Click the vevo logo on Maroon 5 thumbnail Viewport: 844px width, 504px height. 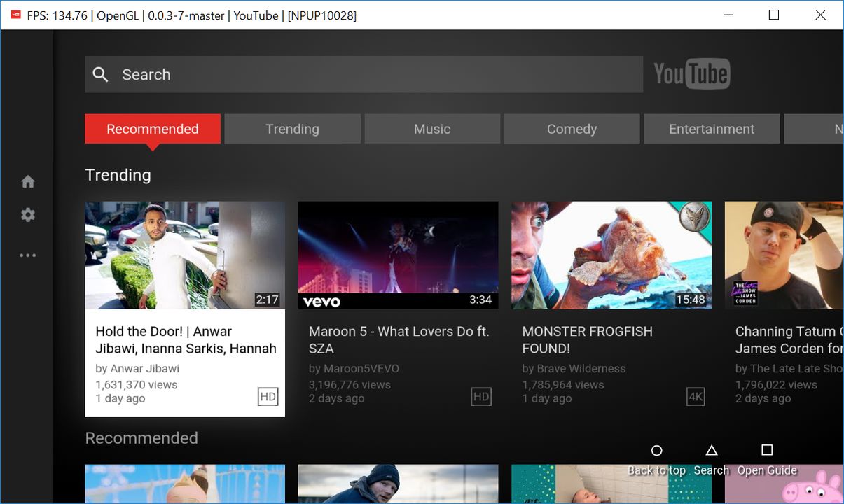pos(321,302)
